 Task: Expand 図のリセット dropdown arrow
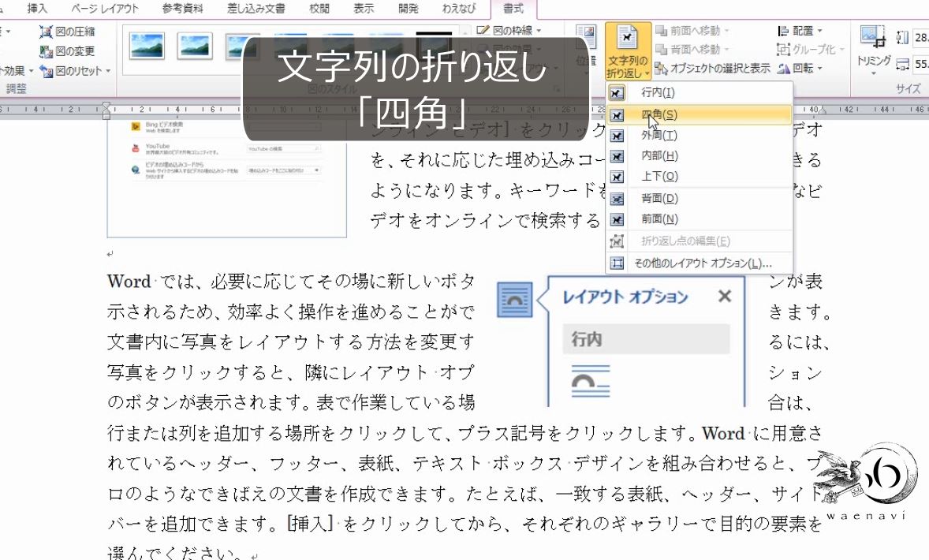(108, 71)
